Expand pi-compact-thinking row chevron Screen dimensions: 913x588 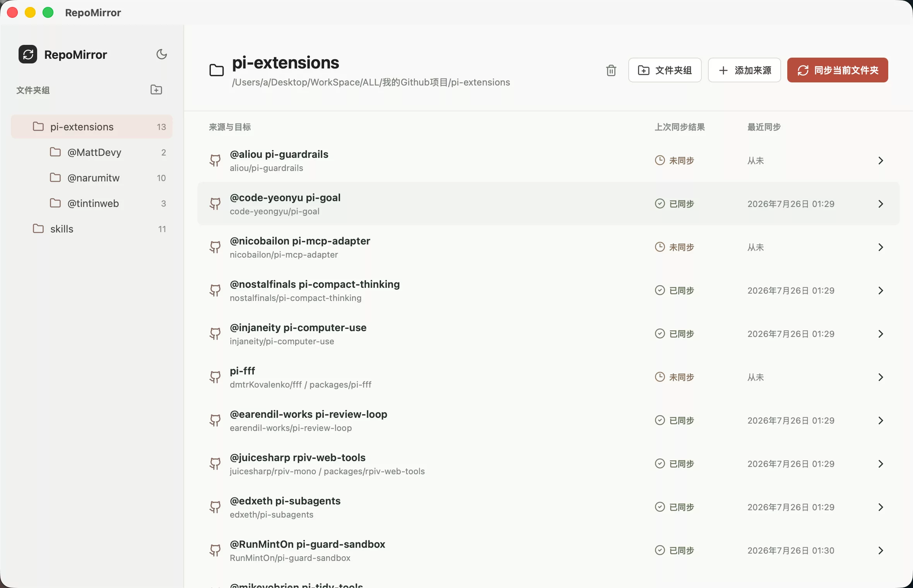point(881,290)
